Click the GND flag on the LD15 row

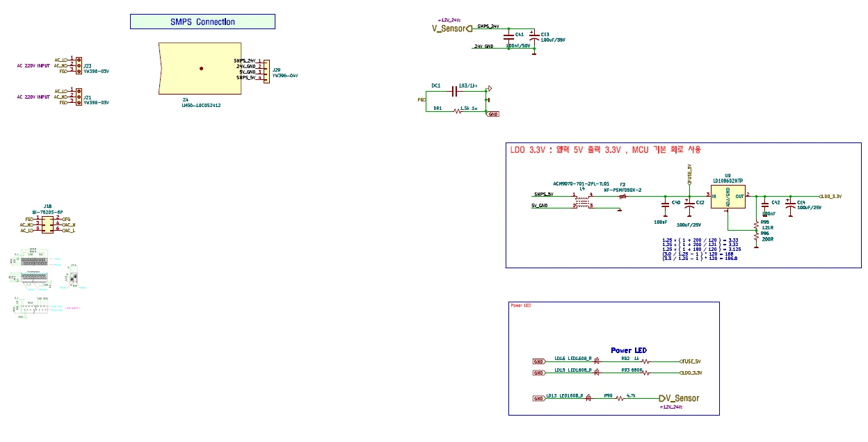pos(538,373)
